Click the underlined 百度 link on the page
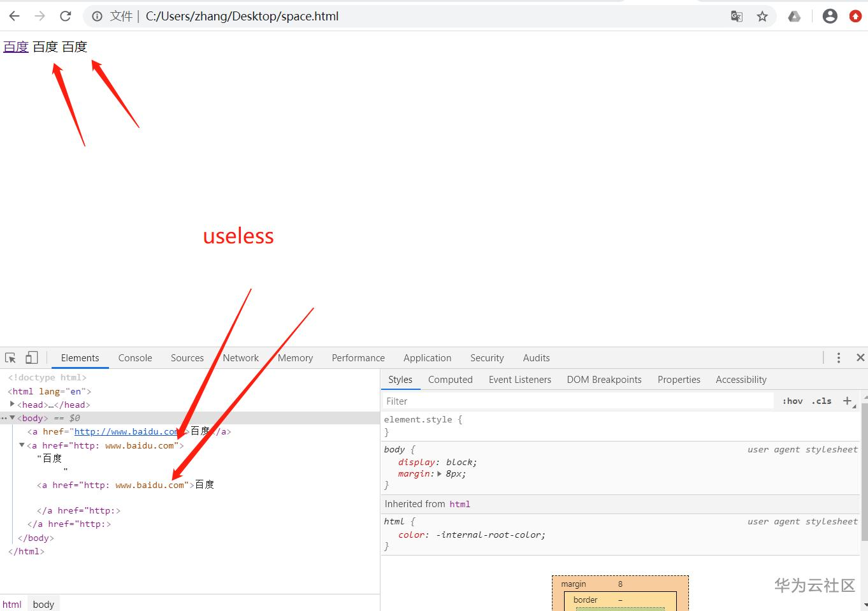The height and width of the screenshot is (611, 868). pos(16,47)
